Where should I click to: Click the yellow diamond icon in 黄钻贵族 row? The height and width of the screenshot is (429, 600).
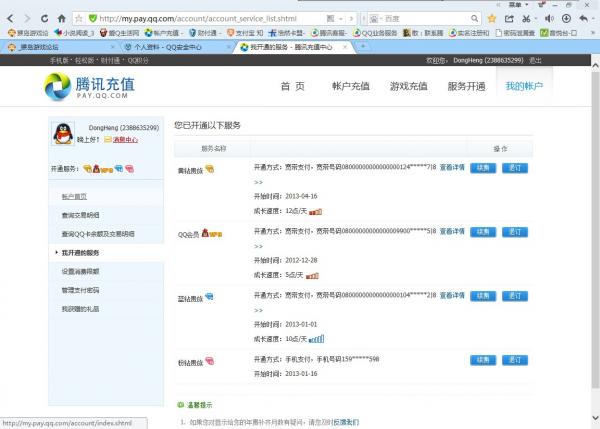[x=210, y=169]
